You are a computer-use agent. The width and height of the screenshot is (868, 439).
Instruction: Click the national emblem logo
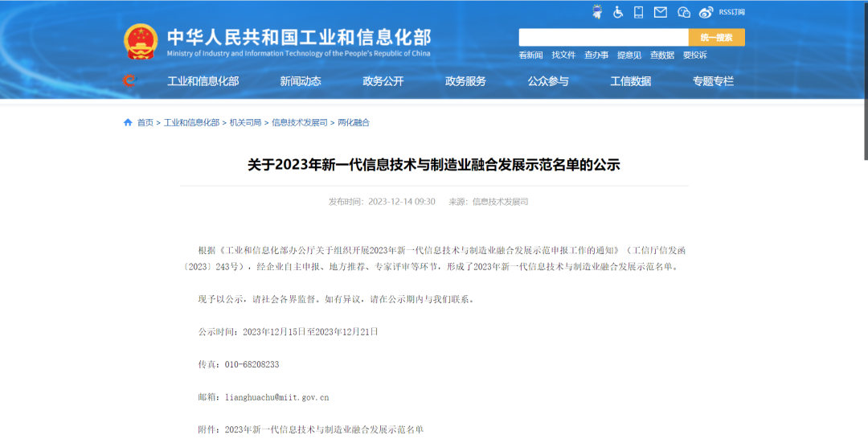[140, 42]
